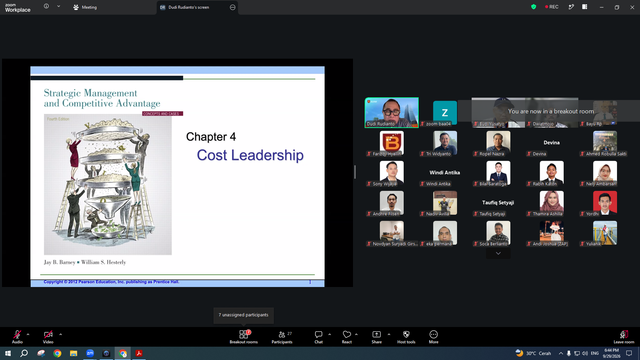Switch to the Meeting tab

coord(85,7)
